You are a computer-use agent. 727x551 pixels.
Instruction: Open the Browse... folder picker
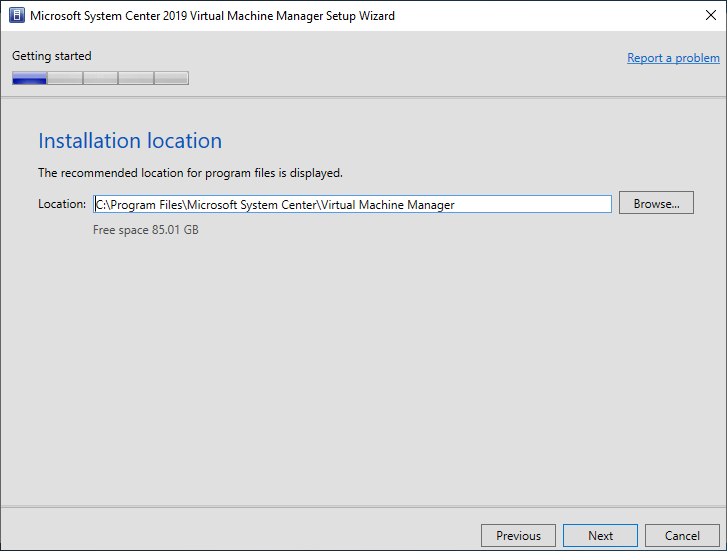[x=656, y=203]
